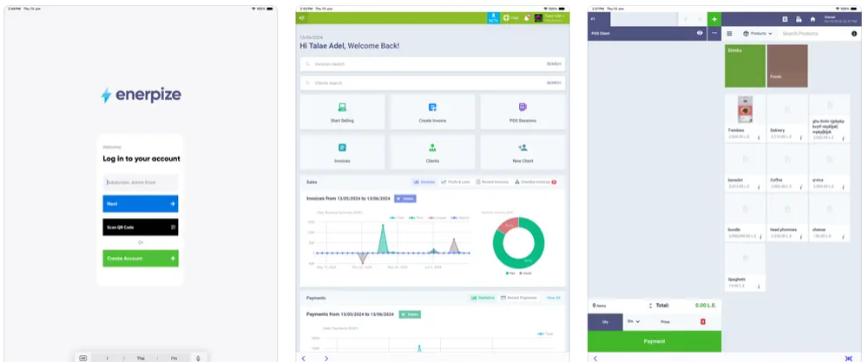Add cheese product to order
Image resolution: width=868 pixels, height=362 pixels.
coord(829,218)
